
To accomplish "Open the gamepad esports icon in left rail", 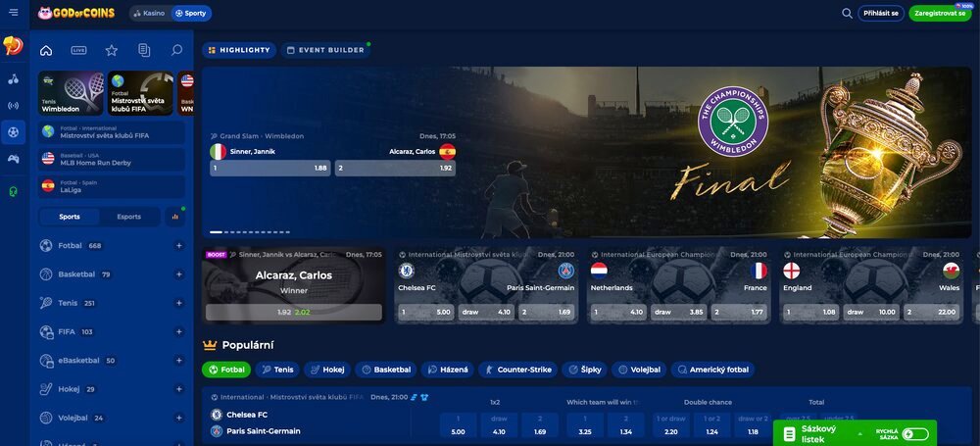I will (x=14, y=158).
